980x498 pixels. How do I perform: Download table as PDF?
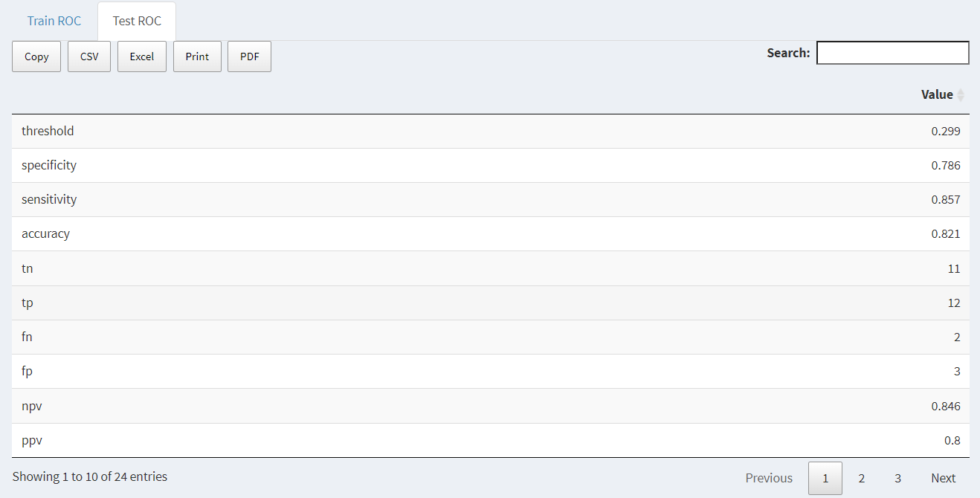click(249, 56)
